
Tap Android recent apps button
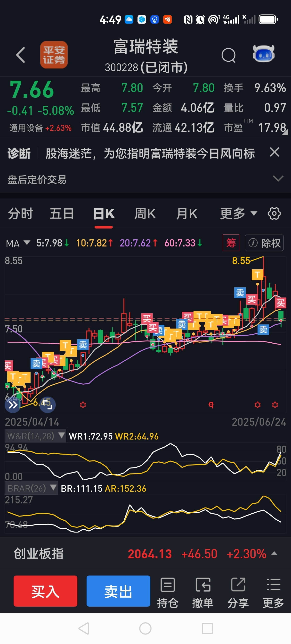coord(207,628)
